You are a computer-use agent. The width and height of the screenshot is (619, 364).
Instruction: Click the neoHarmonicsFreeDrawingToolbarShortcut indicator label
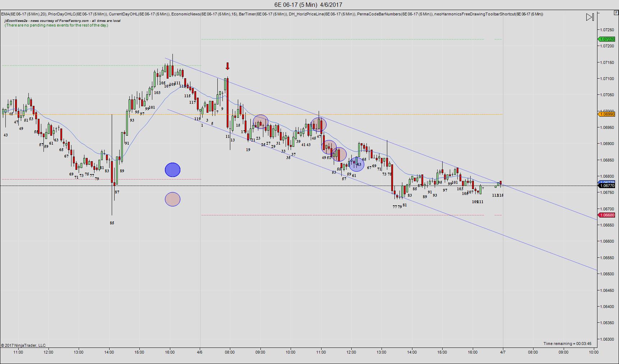(489, 14)
